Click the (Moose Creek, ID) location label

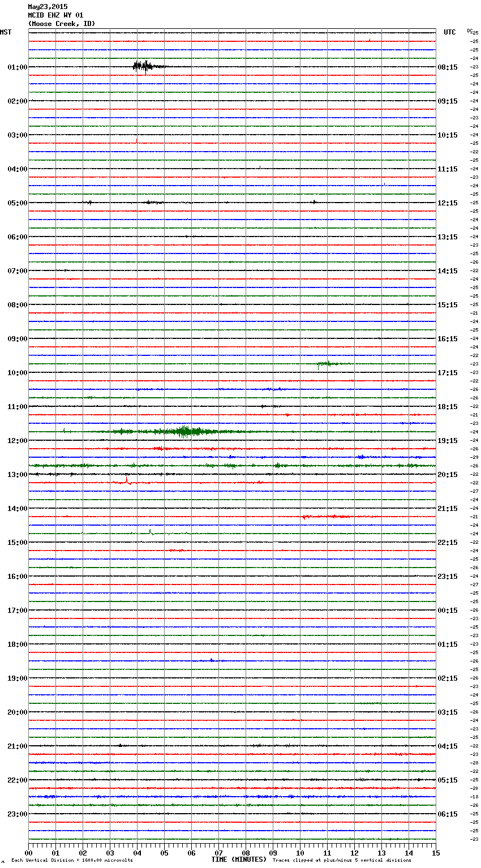(62, 24)
